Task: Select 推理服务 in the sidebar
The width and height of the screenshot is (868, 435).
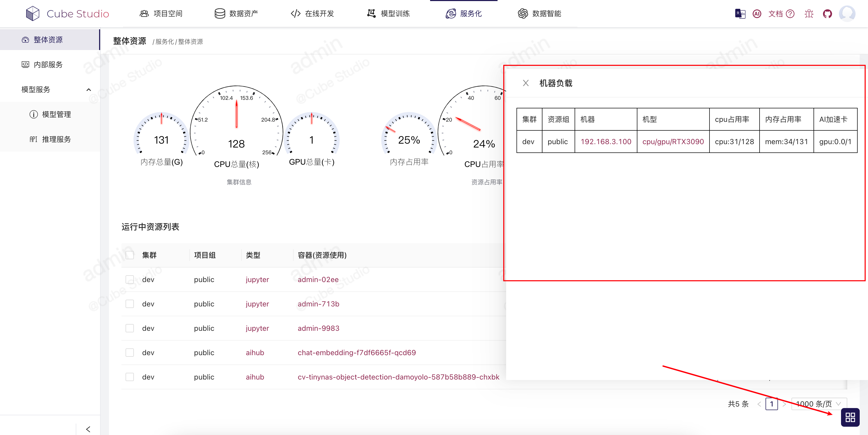Action: [x=56, y=139]
